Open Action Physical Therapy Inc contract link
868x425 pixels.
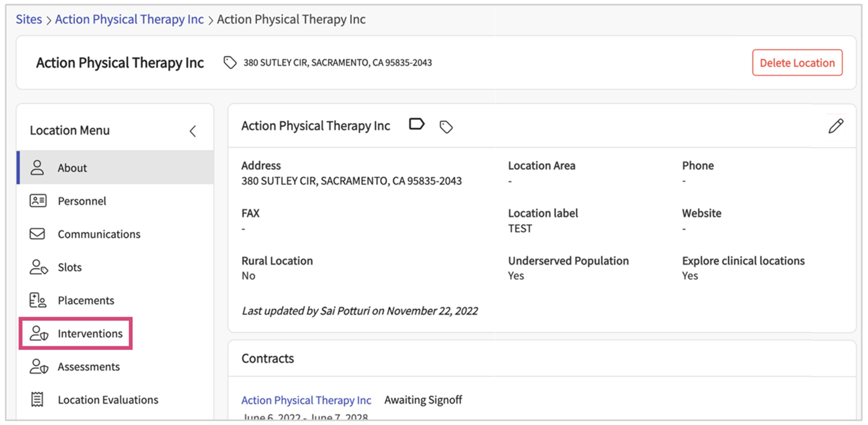306,400
